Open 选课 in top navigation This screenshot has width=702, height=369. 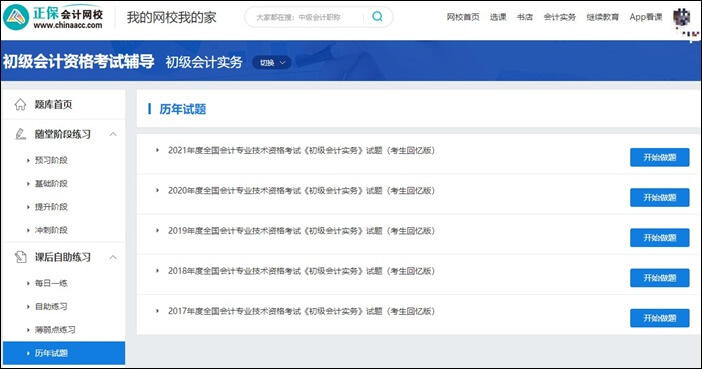[498, 17]
